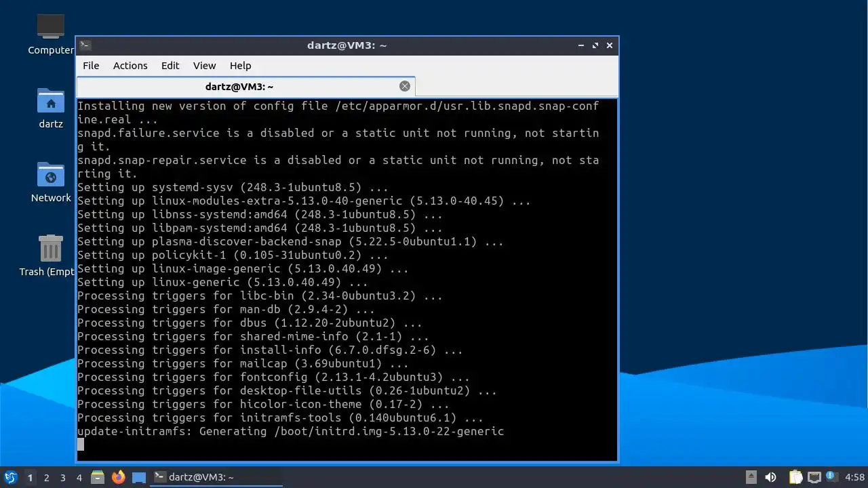The width and height of the screenshot is (868, 488).
Task: Click the 'Processing triggers for man-db' line
Action: (226, 309)
